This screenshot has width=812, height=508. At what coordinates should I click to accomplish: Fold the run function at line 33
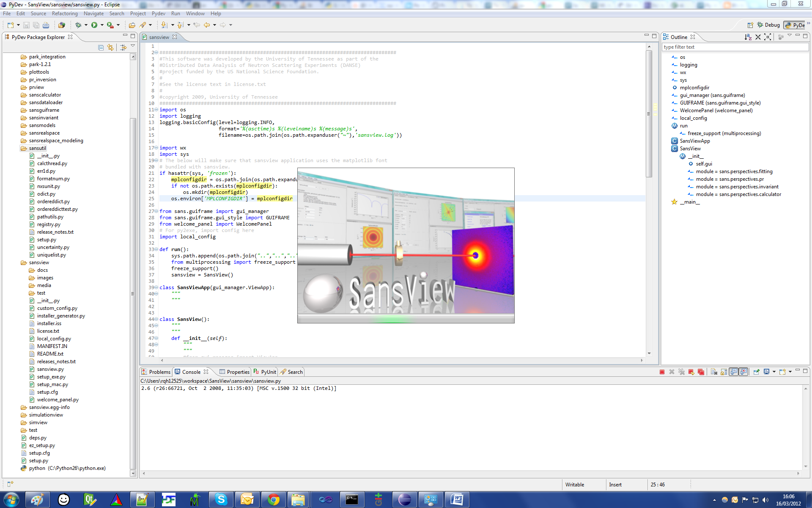pyautogui.click(x=156, y=249)
